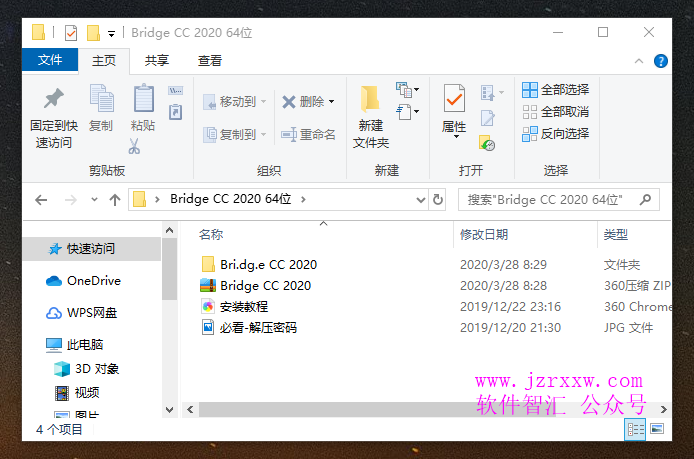The width and height of the screenshot is (694, 459).
Task: Click Pin to Quick Access (固定到快速访问) icon
Action: click(x=54, y=98)
